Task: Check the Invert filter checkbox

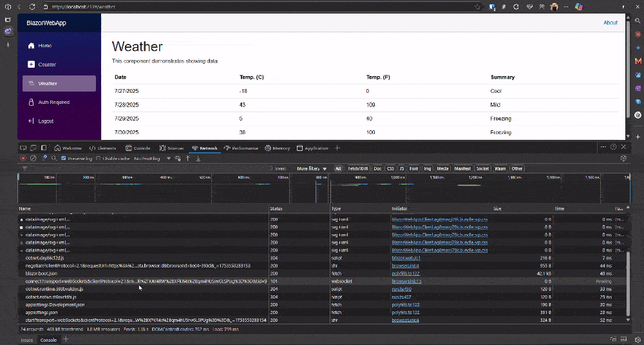Action: (x=270, y=168)
